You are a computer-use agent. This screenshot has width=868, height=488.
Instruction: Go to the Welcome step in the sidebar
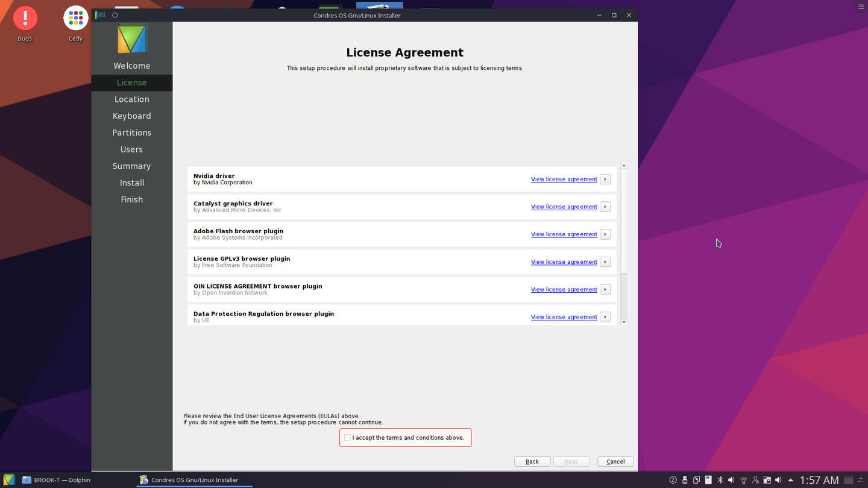pos(131,66)
